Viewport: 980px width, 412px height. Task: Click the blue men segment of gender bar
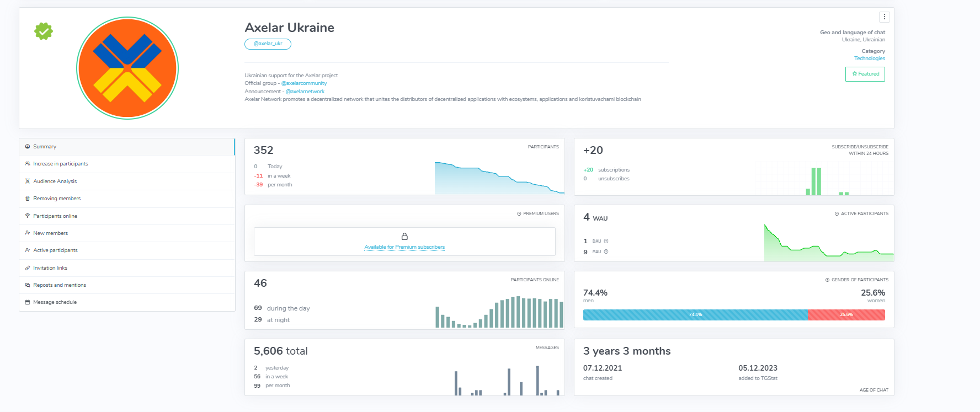695,315
